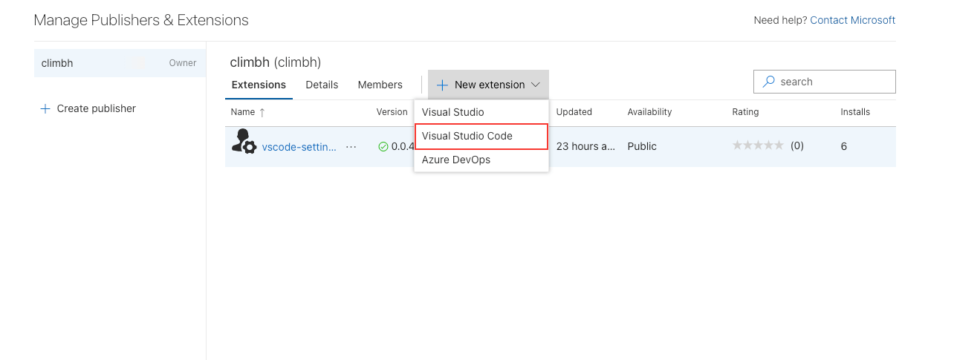Open the vscode-settin... extension link
The width and height of the screenshot is (980, 360).
point(299,147)
